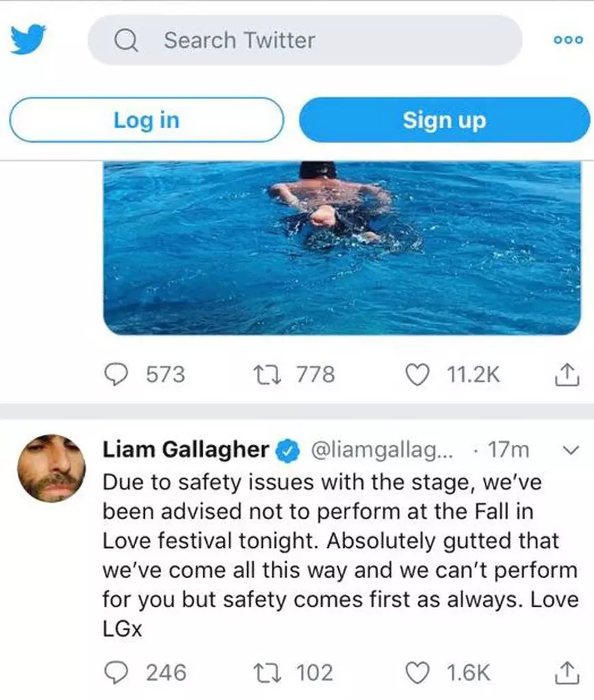Retweet Liam Gallagher's stage safety tweet

(266, 672)
